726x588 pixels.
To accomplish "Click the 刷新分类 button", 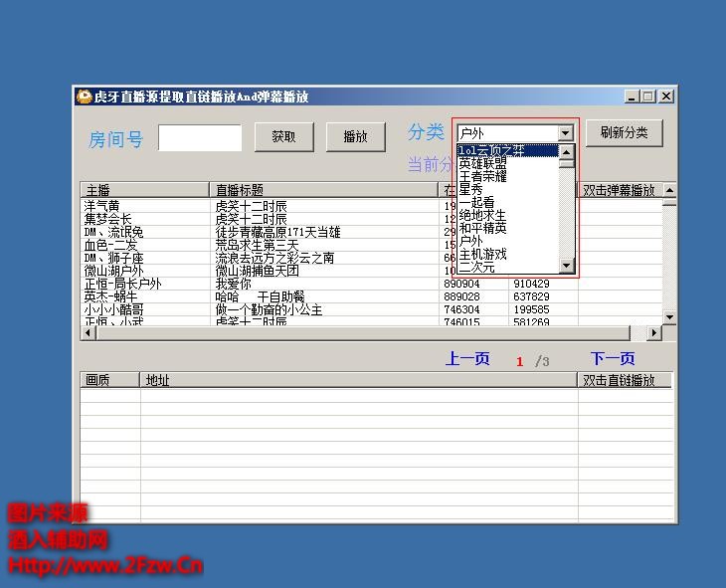I will pyautogui.click(x=624, y=133).
